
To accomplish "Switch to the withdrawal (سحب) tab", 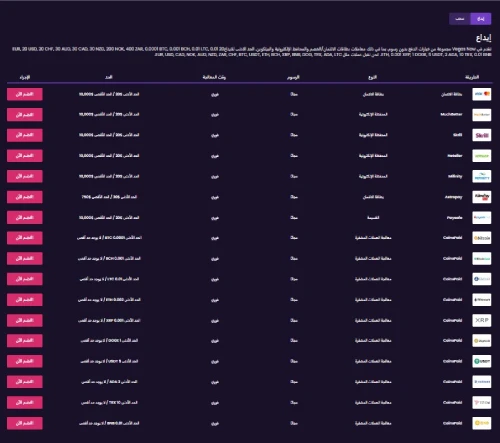I will click(460, 19).
